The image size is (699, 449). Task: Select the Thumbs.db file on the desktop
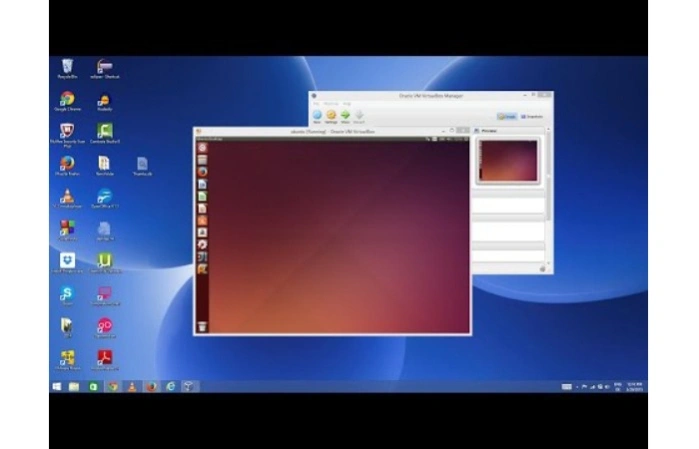(x=142, y=166)
